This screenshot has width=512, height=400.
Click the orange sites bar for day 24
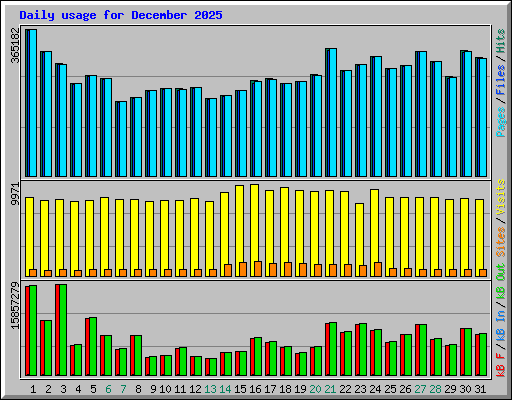(378, 269)
